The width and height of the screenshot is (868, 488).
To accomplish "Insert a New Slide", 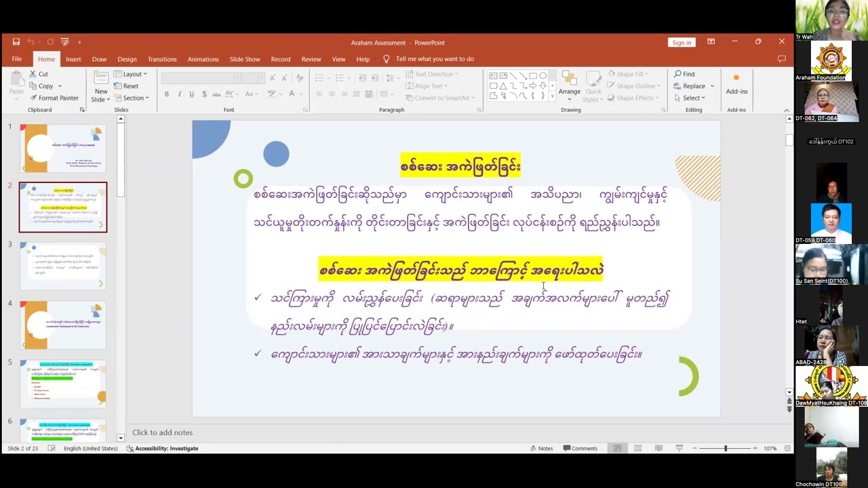I will [101, 87].
